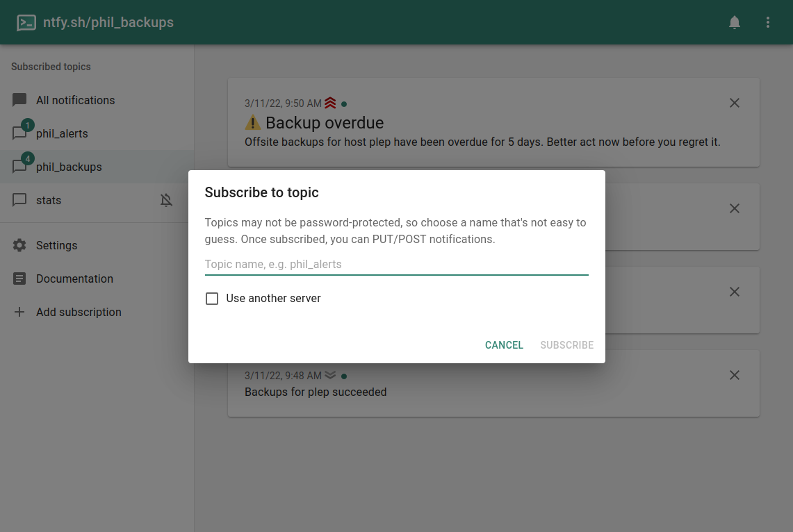Click the Subscribe button
Image resolution: width=793 pixels, height=532 pixels.
566,345
